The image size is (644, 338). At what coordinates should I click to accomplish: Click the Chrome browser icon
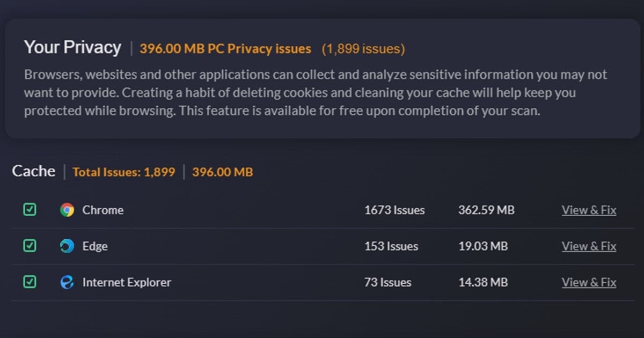(67, 210)
